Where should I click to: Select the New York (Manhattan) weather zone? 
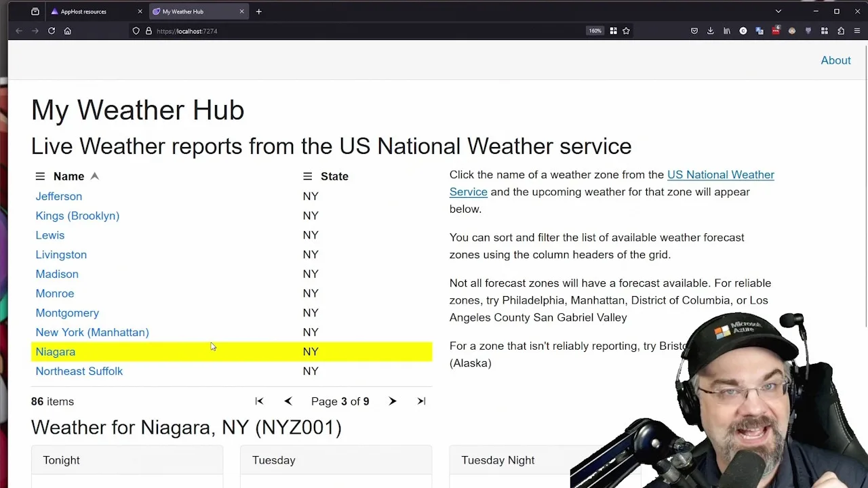pos(92,332)
